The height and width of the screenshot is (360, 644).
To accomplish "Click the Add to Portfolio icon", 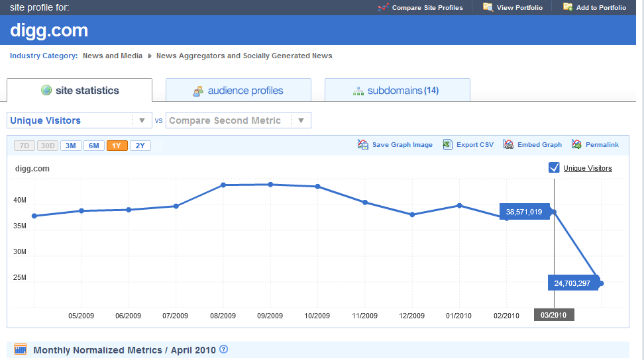I will point(568,7).
